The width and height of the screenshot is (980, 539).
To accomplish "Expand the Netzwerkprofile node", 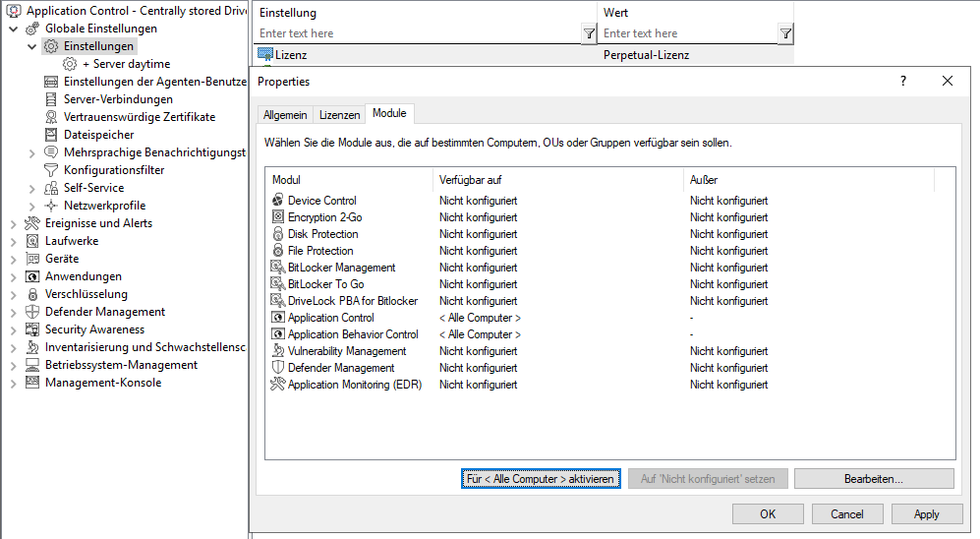I will (x=32, y=206).
